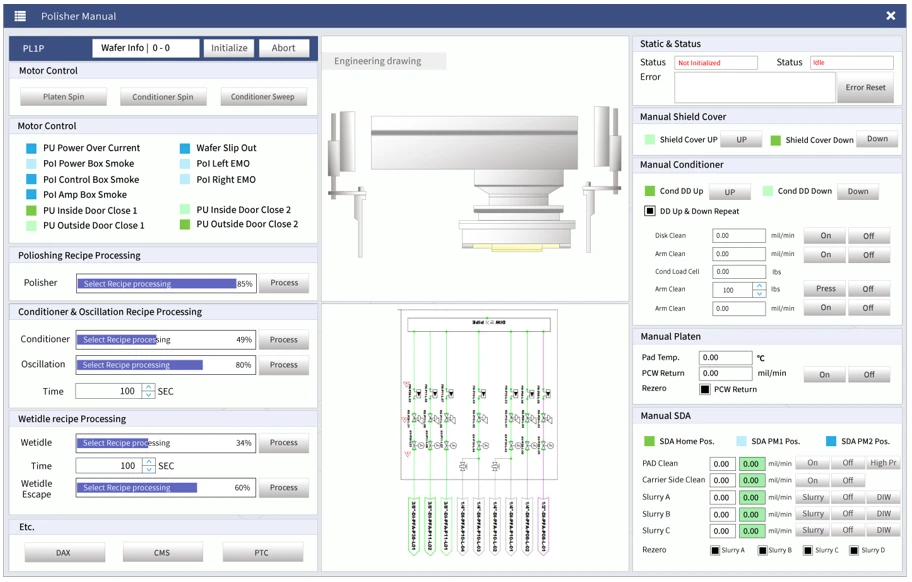Start Conditioner Sweep motor
The image size is (912, 582).
point(263,97)
